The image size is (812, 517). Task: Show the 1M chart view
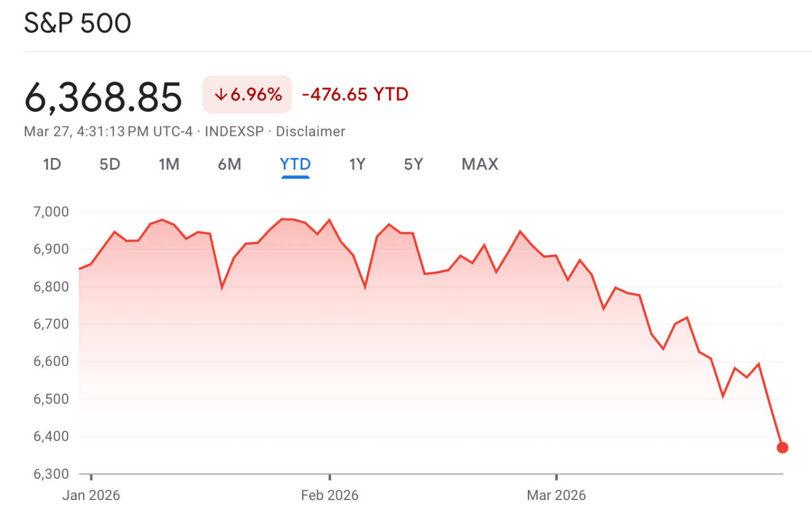click(x=169, y=164)
